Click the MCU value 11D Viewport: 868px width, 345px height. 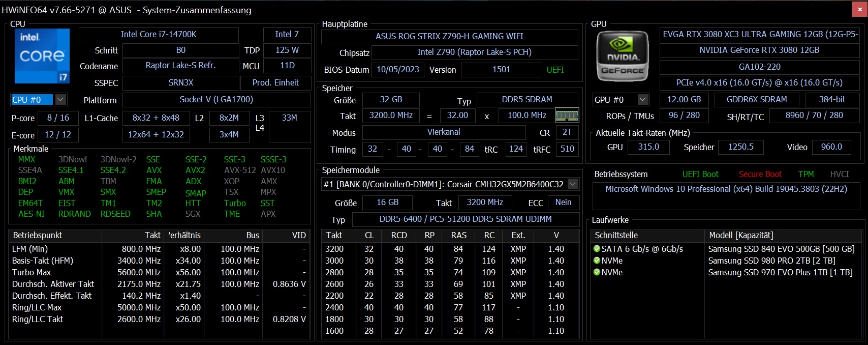coord(287,66)
